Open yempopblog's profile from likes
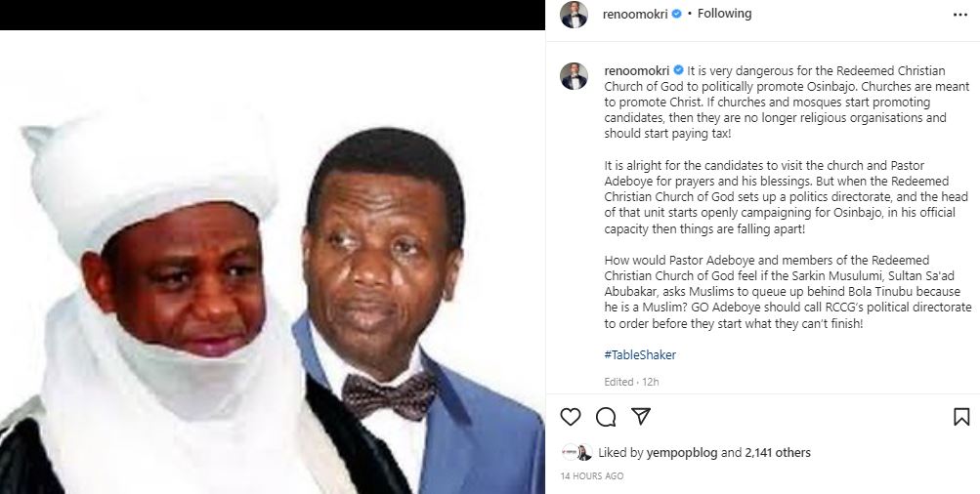980x494 pixels. (683, 452)
